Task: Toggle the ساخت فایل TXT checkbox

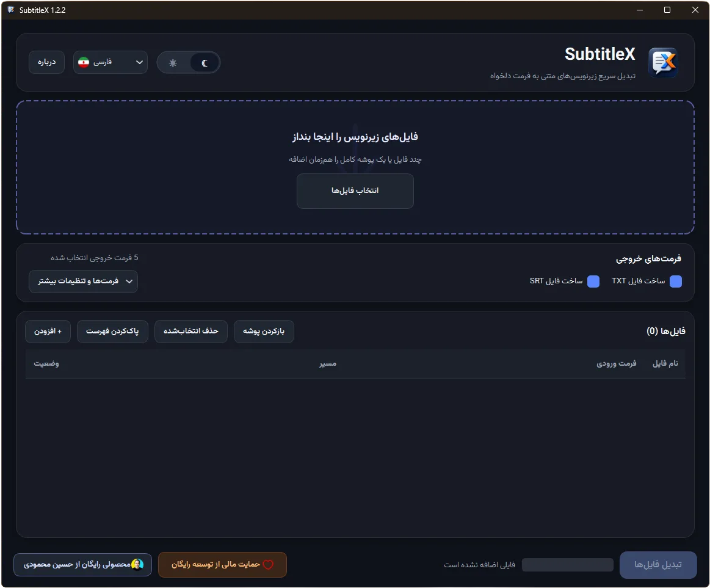Action: click(x=676, y=281)
